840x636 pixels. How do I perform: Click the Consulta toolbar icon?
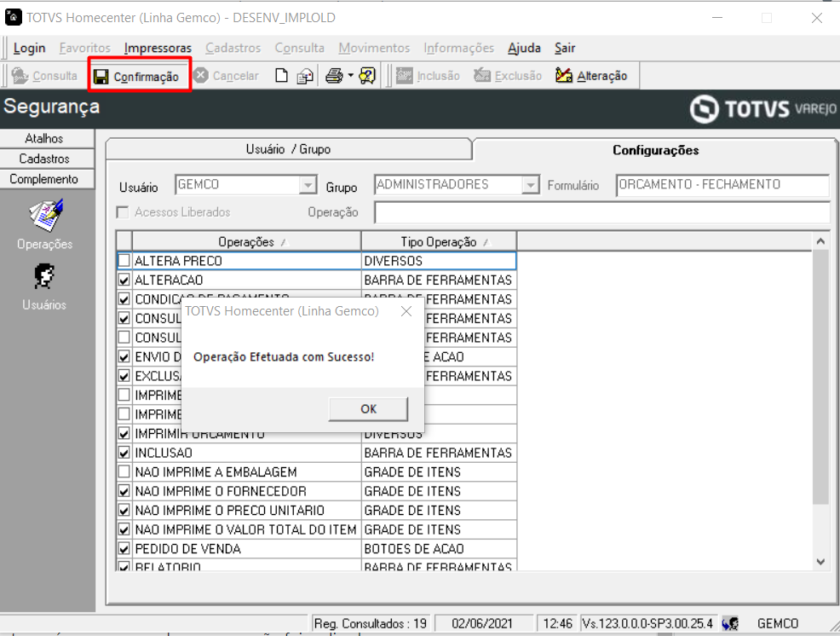tap(20, 76)
